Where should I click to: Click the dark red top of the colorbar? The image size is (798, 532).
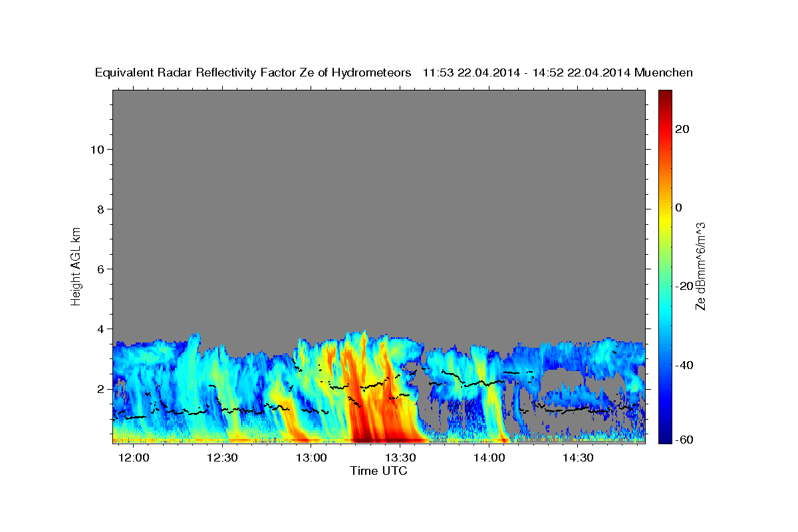point(664,94)
